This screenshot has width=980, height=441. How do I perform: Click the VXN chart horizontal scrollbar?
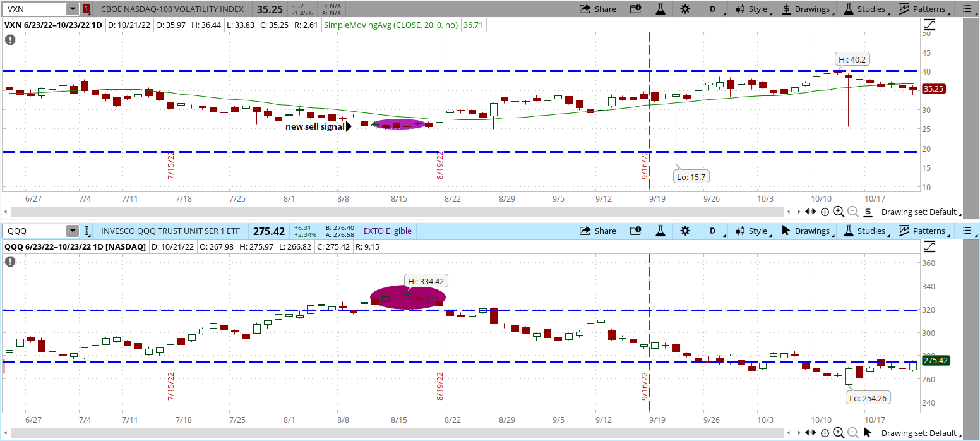tap(397, 212)
